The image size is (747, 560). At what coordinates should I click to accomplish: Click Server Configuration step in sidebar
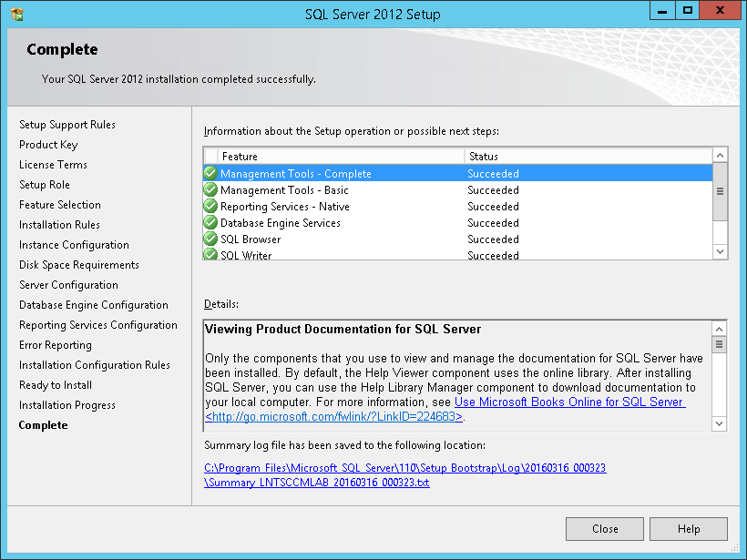point(68,285)
